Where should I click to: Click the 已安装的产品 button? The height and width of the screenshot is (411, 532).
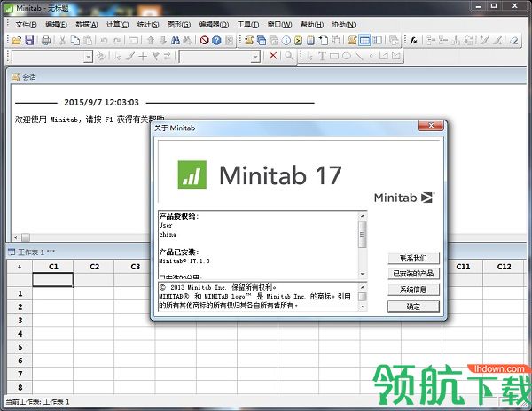click(413, 274)
